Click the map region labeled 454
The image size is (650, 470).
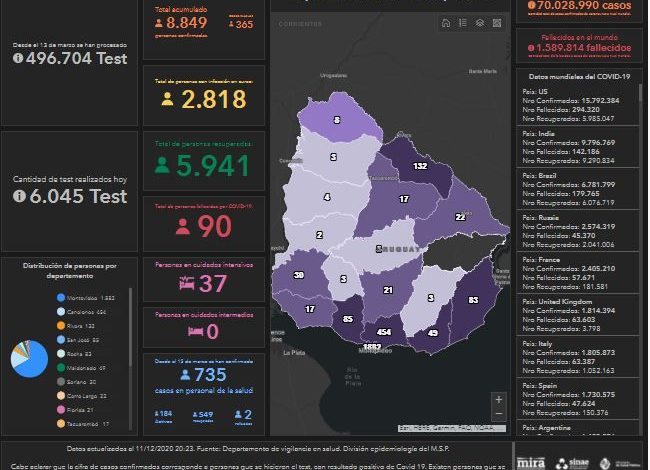(x=383, y=331)
